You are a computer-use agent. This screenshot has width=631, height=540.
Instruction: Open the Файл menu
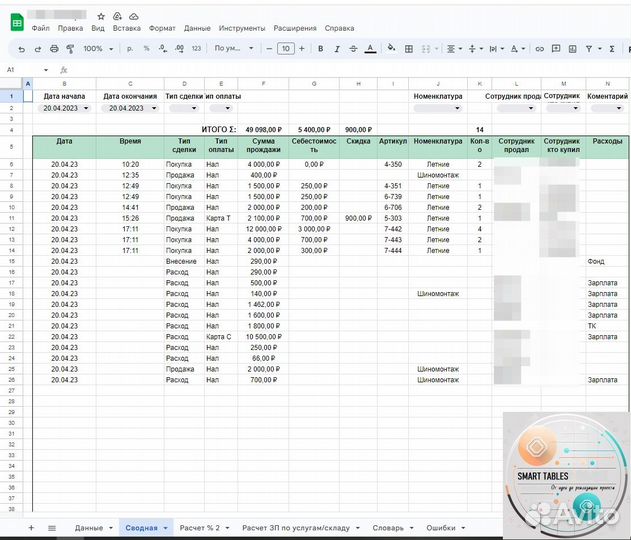[41, 28]
